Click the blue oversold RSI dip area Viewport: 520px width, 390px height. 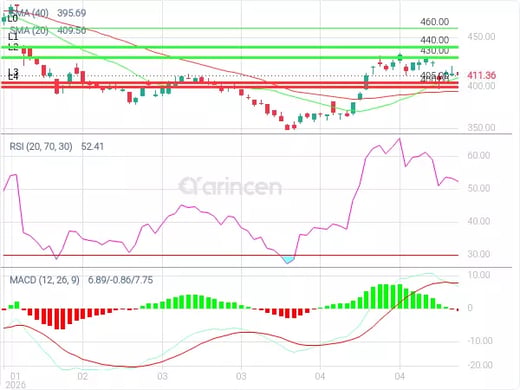[x=288, y=260]
